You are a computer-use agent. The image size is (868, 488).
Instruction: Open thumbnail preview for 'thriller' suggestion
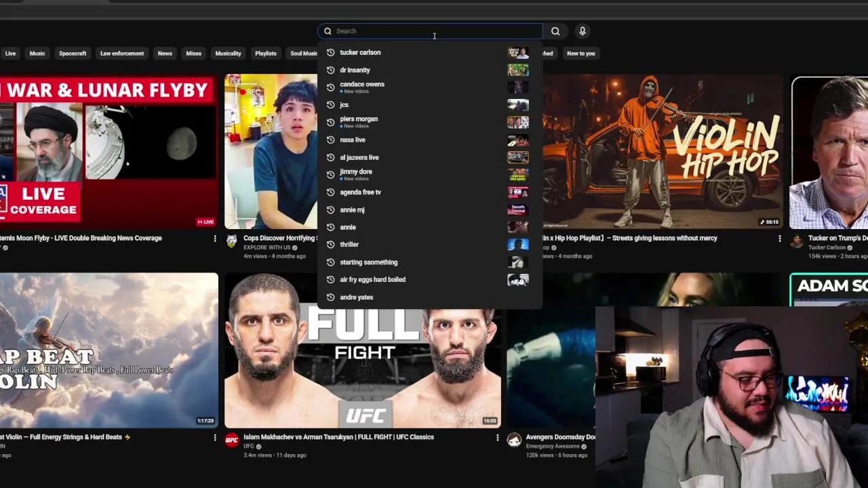point(518,245)
